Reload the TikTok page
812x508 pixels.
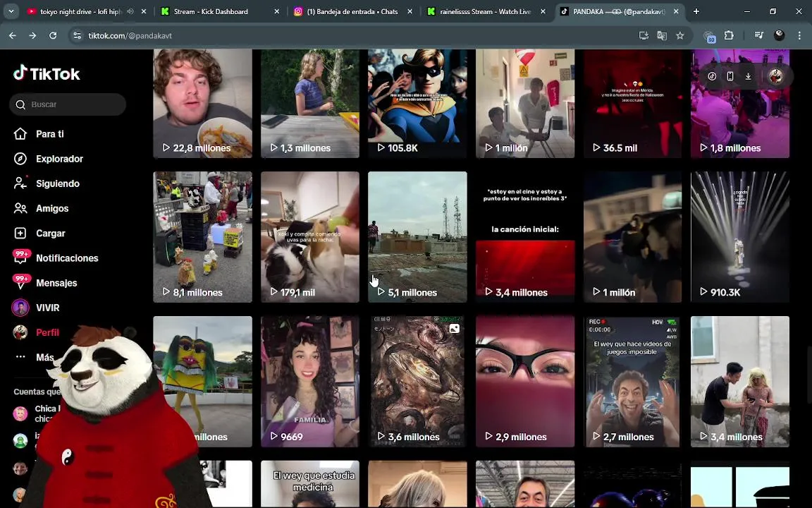pyautogui.click(x=53, y=35)
